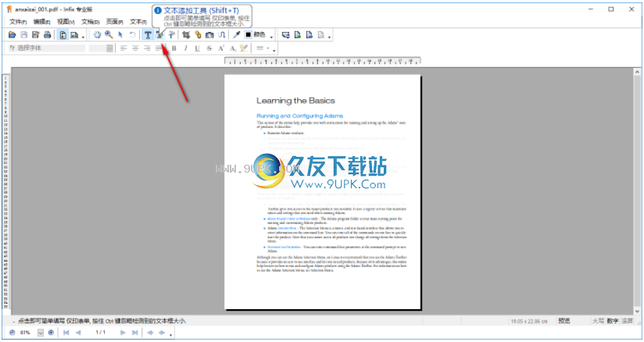Center align text
644x342 pixels.
[135, 48]
